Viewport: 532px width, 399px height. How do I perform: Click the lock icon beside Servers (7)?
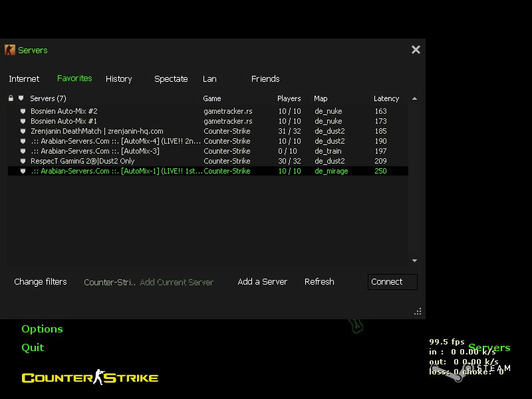click(x=10, y=98)
